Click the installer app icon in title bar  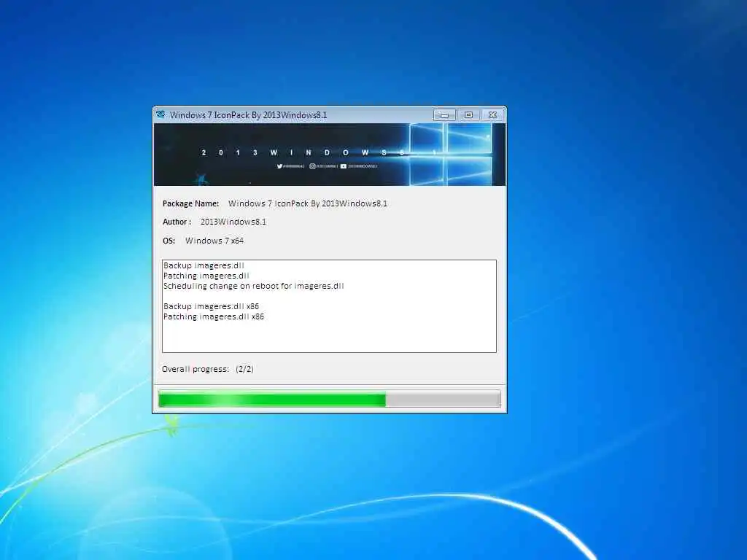click(161, 114)
